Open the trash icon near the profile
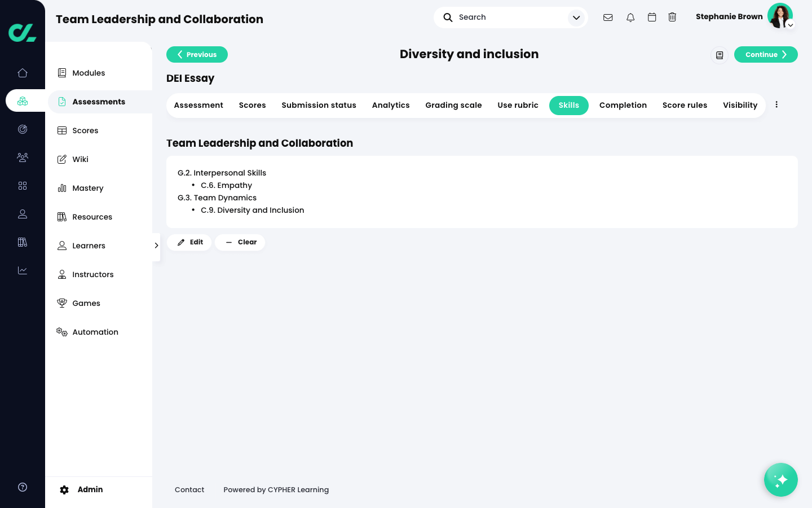The height and width of the screenshot is (508, 812). pos(672,17)
